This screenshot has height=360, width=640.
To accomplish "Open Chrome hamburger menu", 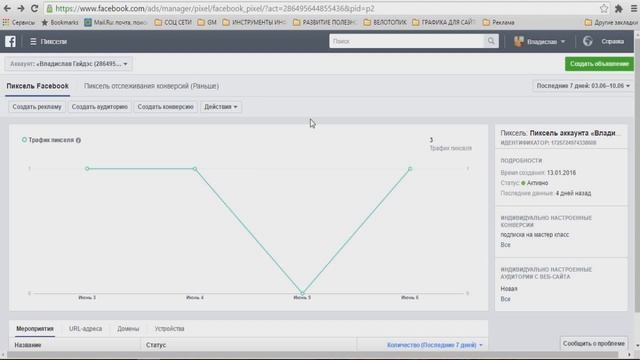I will 634,9.
